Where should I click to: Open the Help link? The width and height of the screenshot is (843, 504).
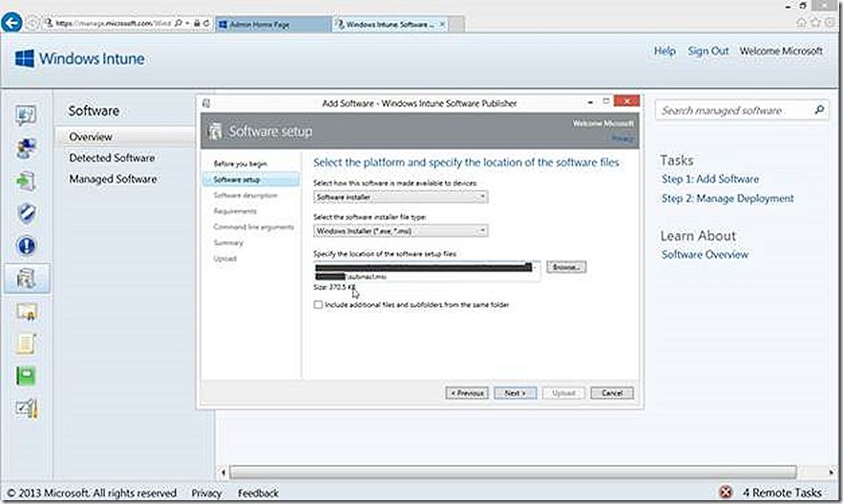tap(664, 51)
